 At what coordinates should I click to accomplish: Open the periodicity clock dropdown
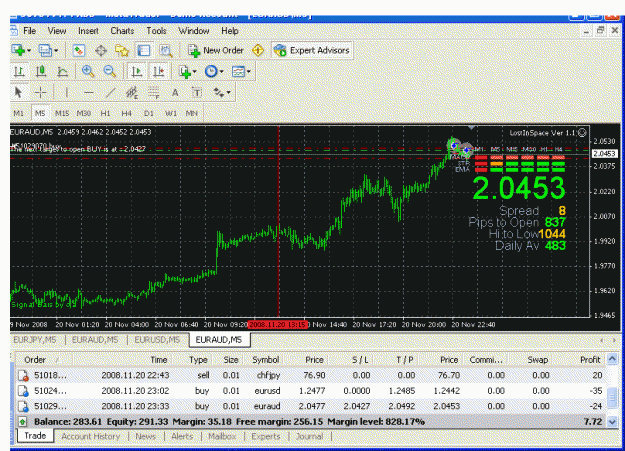point(214,71)
